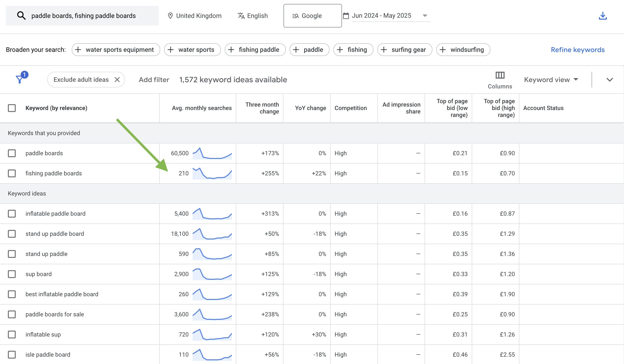Click paddle boards for sale trend sparkline
This screenshot has height=364, width=624.
pyautogui.click(x=212, y=314)
